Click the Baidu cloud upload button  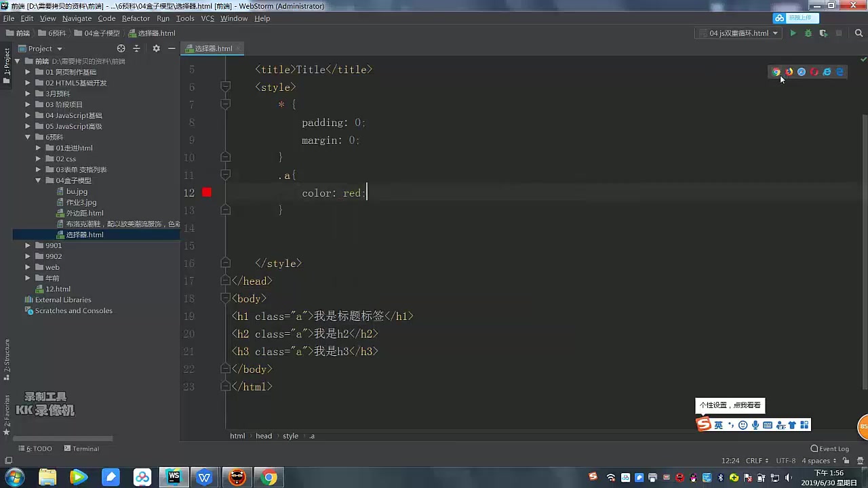(796, 18)
